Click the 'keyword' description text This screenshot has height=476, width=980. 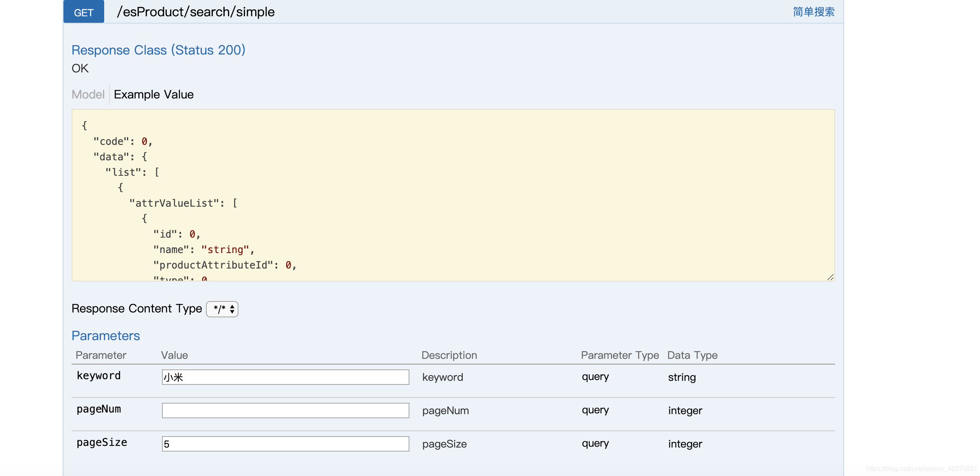click(x=443, y=377)
